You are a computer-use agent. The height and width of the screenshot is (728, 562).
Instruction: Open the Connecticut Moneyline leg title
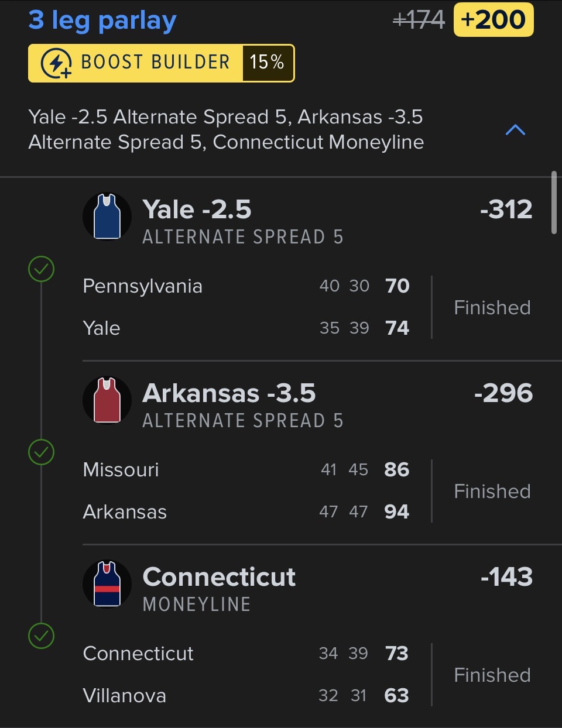(x=219, y=577)
